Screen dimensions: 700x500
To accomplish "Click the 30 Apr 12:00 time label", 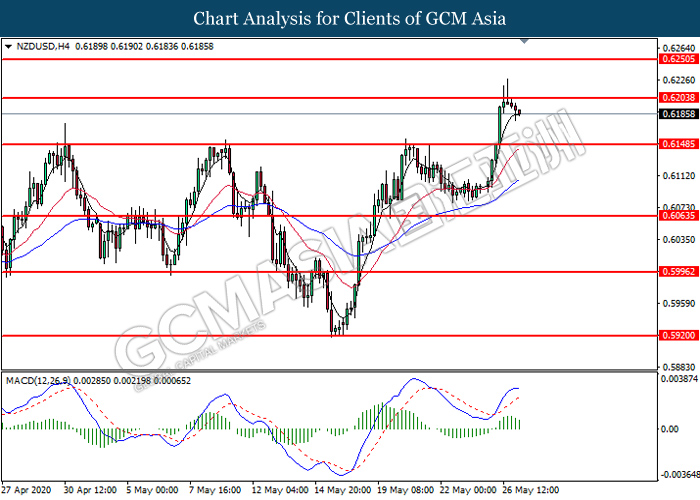I will tap(90, 490).
